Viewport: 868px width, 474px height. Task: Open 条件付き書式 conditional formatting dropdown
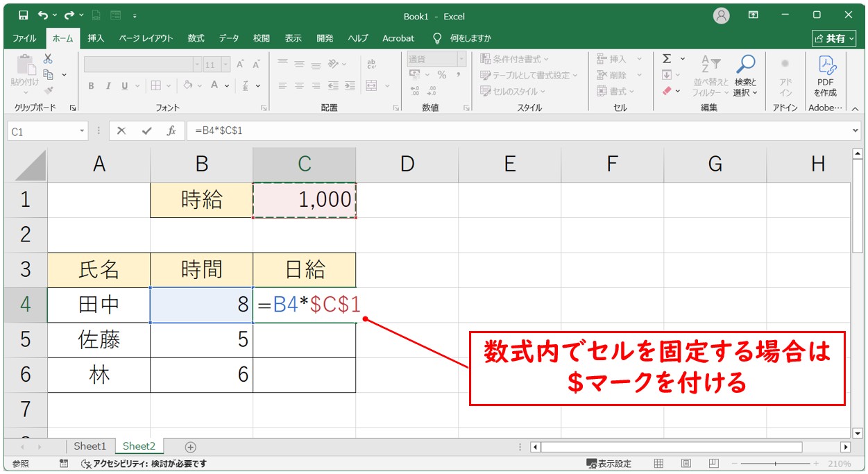click(514, 59)
